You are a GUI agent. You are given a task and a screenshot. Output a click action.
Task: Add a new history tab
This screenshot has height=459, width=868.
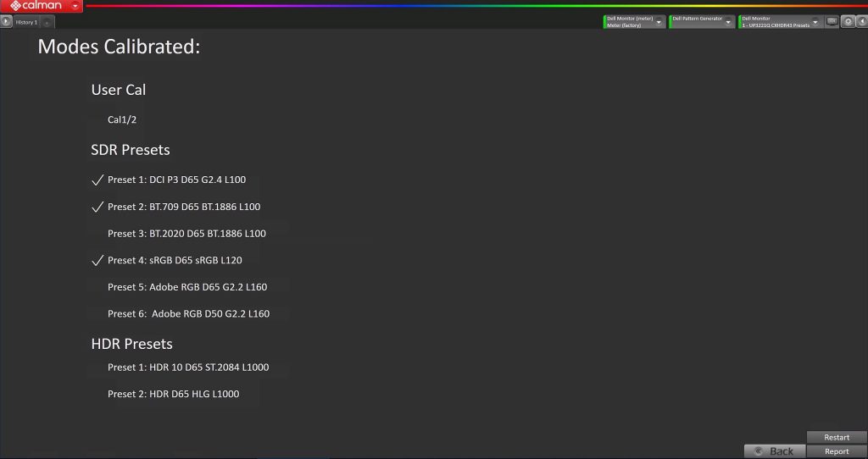point(47,22)
